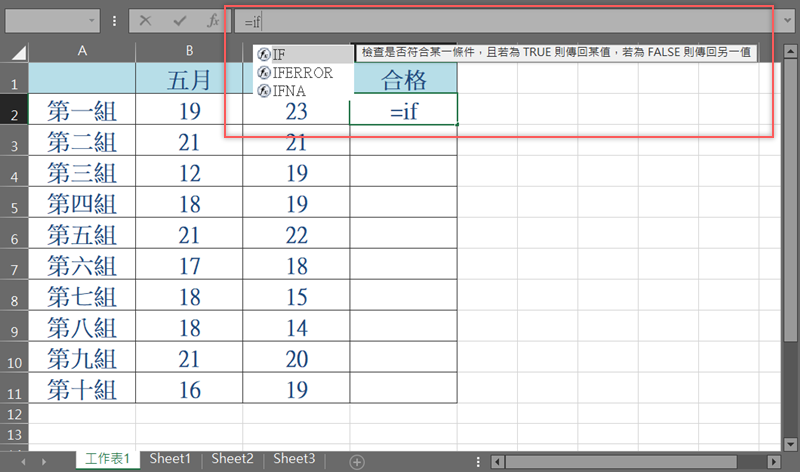
Task: Add a new sheet with plus button
Action: click(357, 462)
